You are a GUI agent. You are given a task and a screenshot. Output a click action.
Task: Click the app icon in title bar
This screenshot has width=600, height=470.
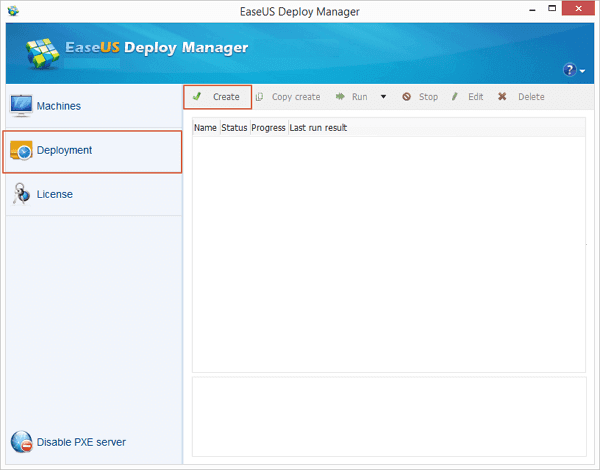(x=13, y=10)
